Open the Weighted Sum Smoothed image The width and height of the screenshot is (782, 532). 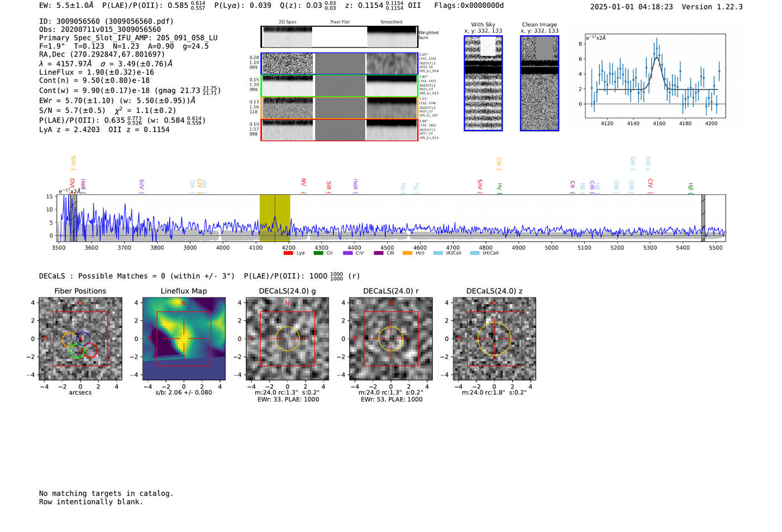(x=392, y=37)
